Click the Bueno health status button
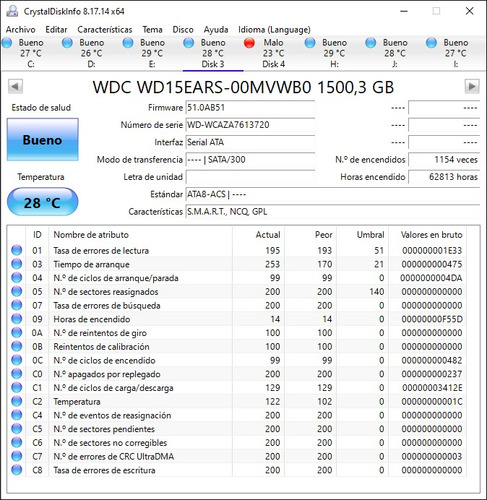 43,140
